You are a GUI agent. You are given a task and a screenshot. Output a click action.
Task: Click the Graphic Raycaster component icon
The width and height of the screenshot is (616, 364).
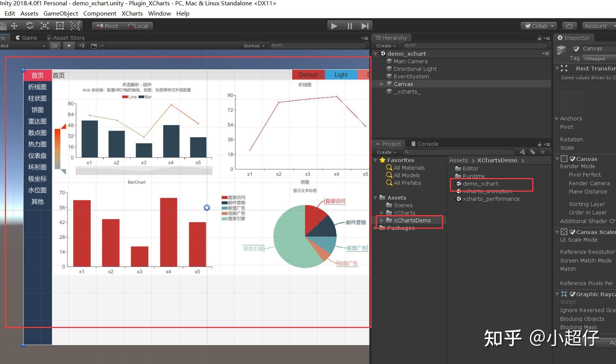[564, 294]
